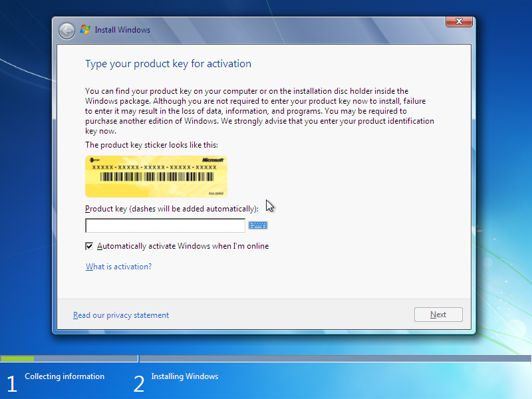Image resolution: width=532 pixels, height=399 pixels.
Task: Open the 'What is activation?' link
Action: click(118, 265)
